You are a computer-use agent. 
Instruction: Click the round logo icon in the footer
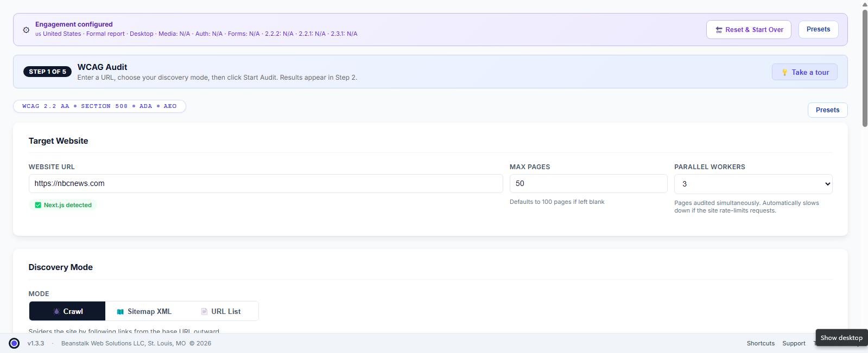[x=15, y=343]
